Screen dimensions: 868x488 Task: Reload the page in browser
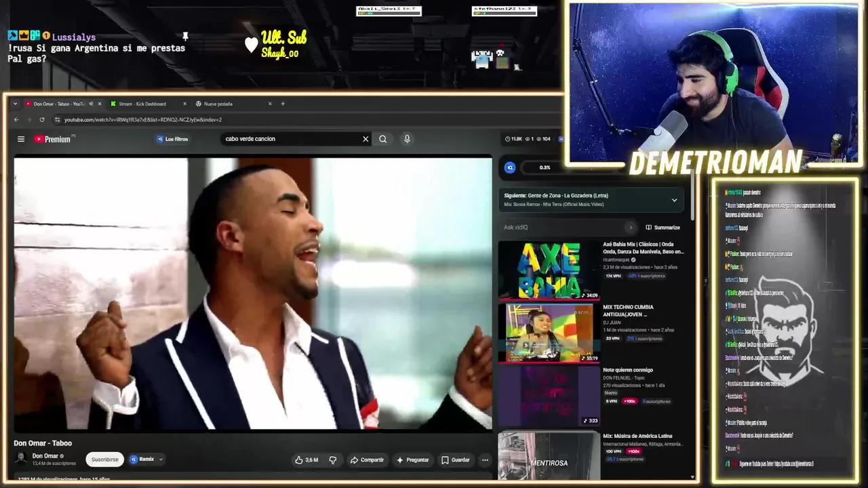point(42,120)
